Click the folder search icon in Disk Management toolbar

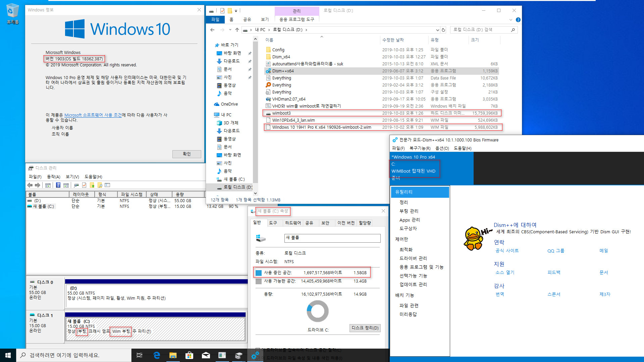click(100, 185)
